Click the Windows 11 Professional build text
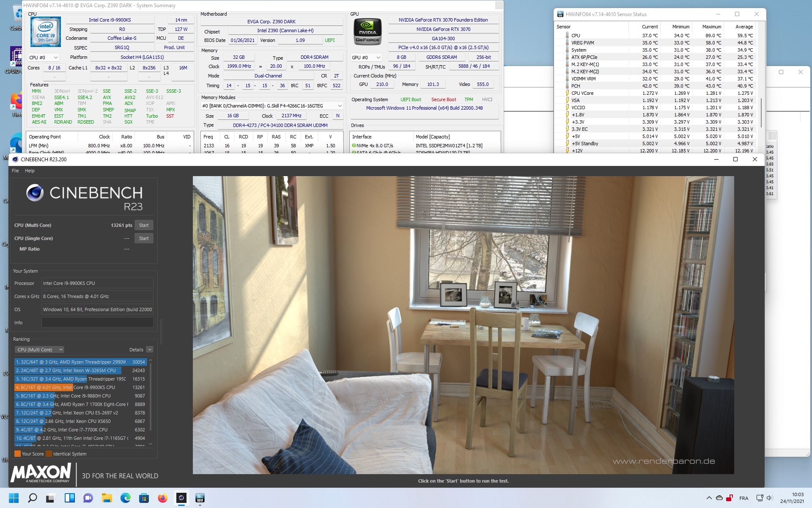This screenshot has width=812, height=508. coord(424,108)
